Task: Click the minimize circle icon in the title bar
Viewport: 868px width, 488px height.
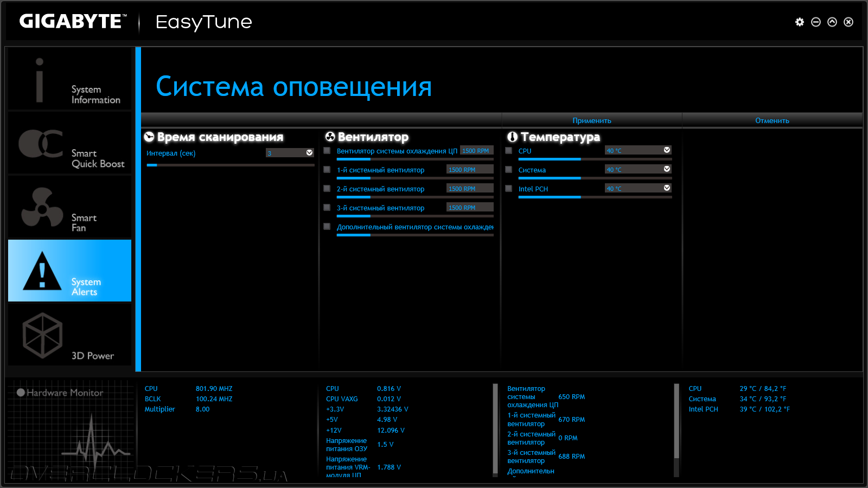Action: (x=816, y=22)
